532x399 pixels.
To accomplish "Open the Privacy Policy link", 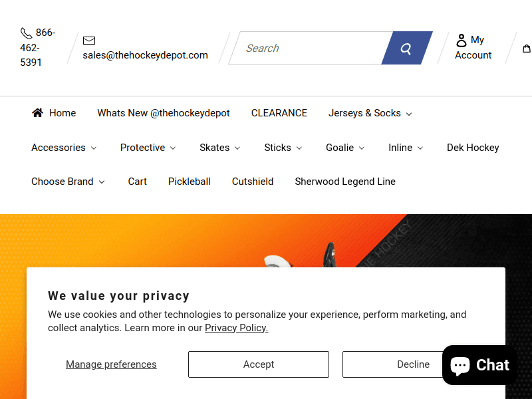I will click(236, 328).
